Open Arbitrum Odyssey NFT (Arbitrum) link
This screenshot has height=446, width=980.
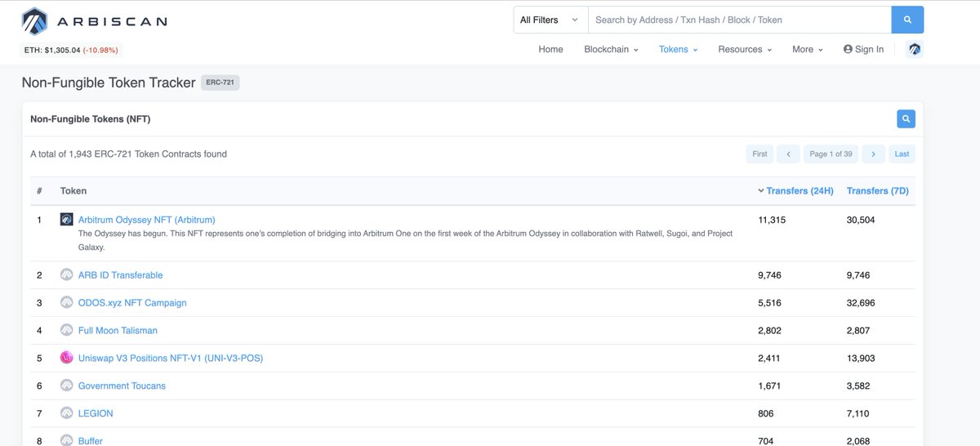[146, 220]
